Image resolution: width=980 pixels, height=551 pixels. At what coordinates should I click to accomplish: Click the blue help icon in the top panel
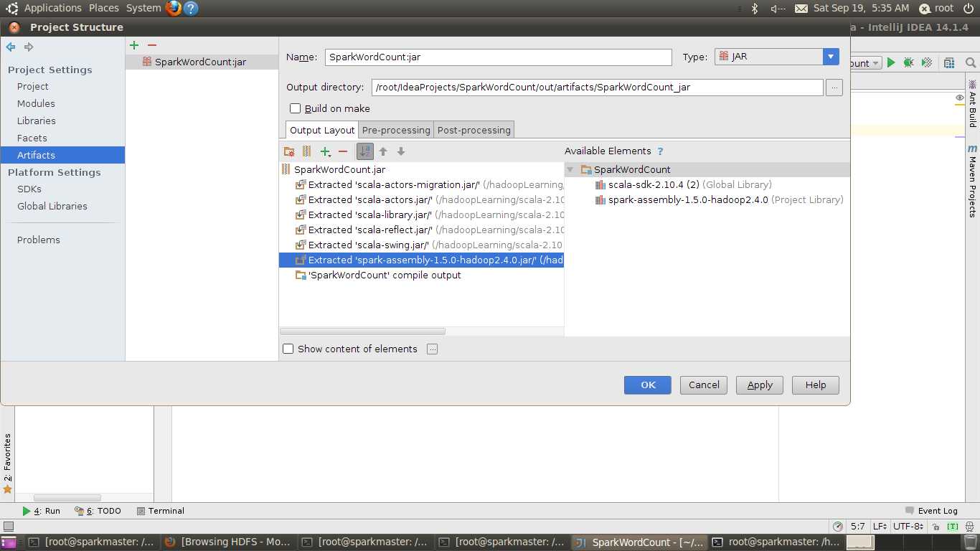pyautogui.click(x=191, y=9)
